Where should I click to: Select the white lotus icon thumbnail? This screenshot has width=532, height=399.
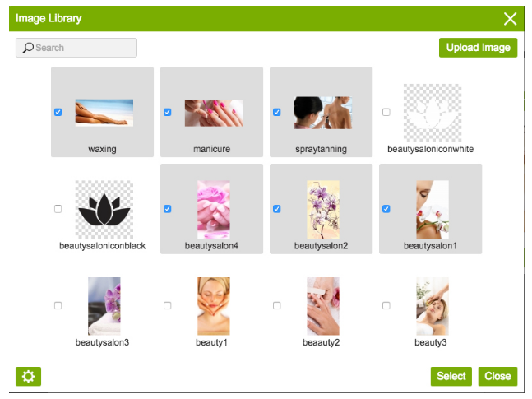(433, 113)
